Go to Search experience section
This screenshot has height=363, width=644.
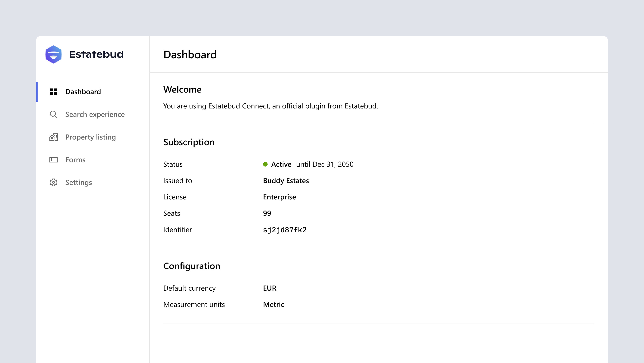click(x=95, y=114)
